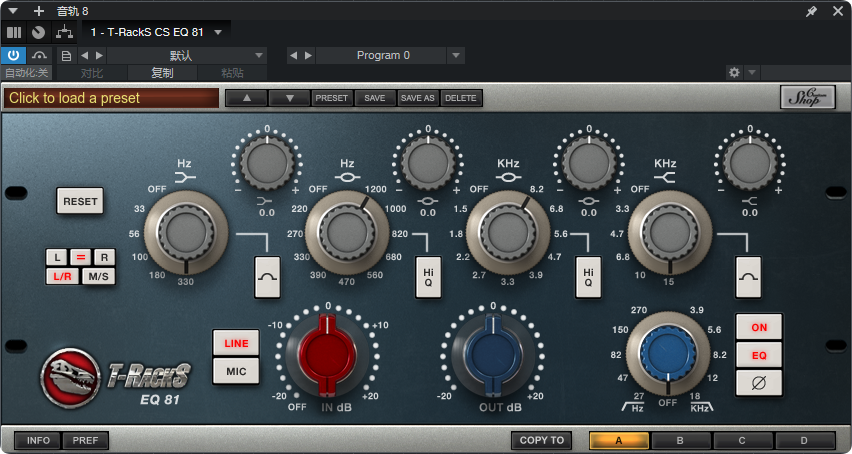Expand the dropdown arrow beside gear icon
Viewport: 852px width, 454px height.
tap(752, 72)
